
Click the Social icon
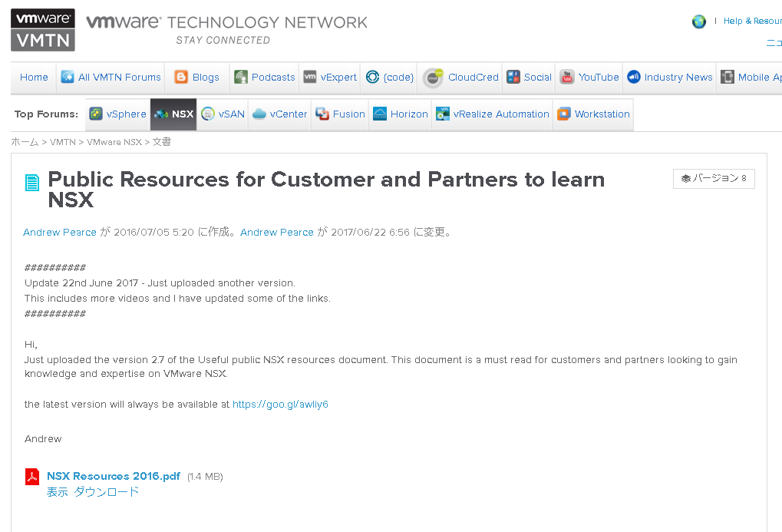pyautogui.click(x=513, y=77)
